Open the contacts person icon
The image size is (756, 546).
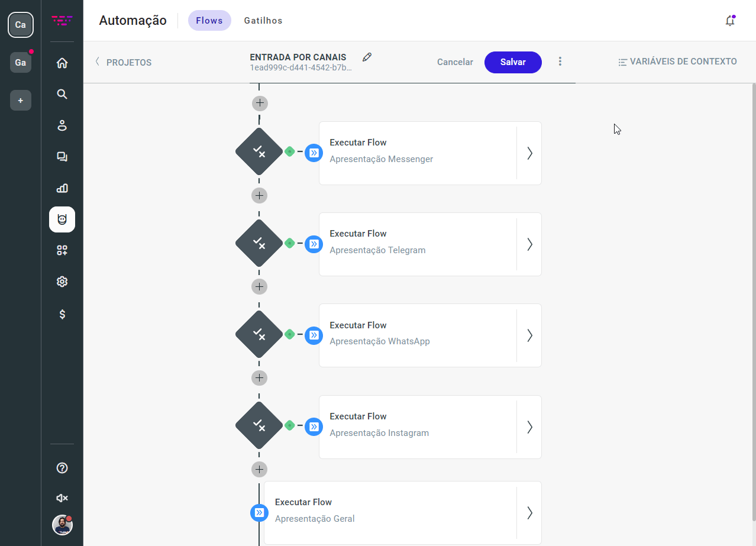(x=62, y=125)
